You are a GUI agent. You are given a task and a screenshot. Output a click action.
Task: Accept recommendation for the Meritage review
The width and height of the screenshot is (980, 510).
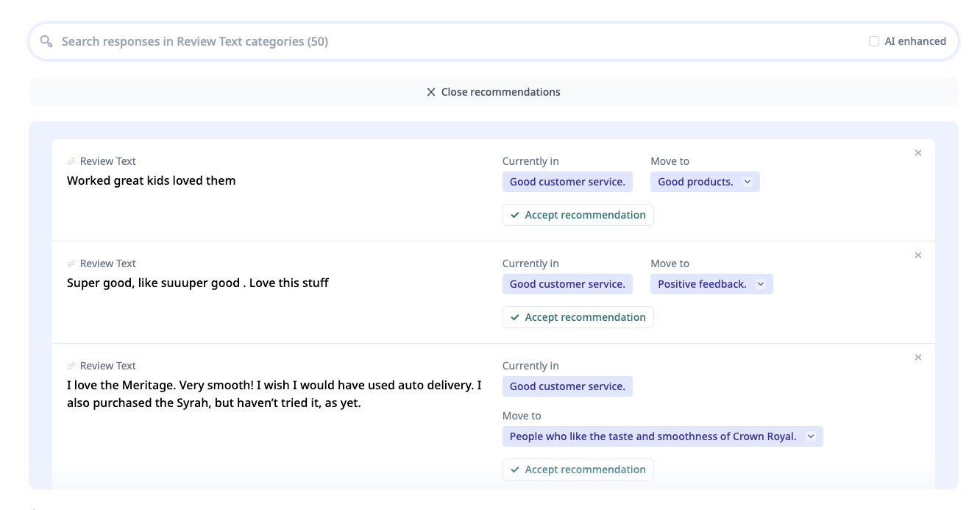pos(578,470)
